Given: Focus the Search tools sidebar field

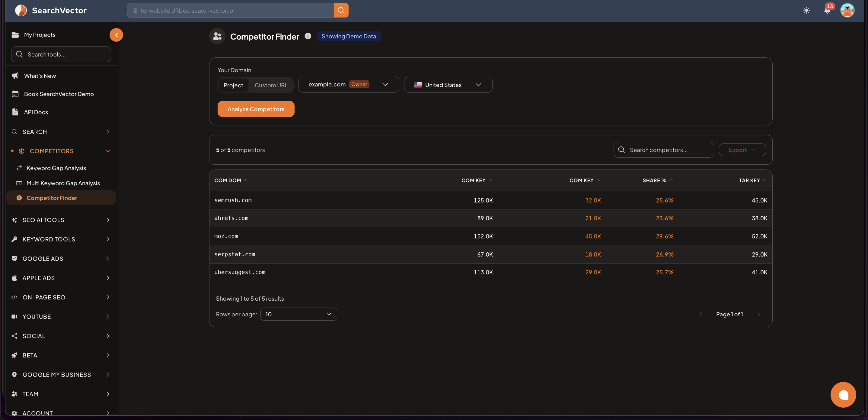Looking at the screenshot, I should coord(61,54).
